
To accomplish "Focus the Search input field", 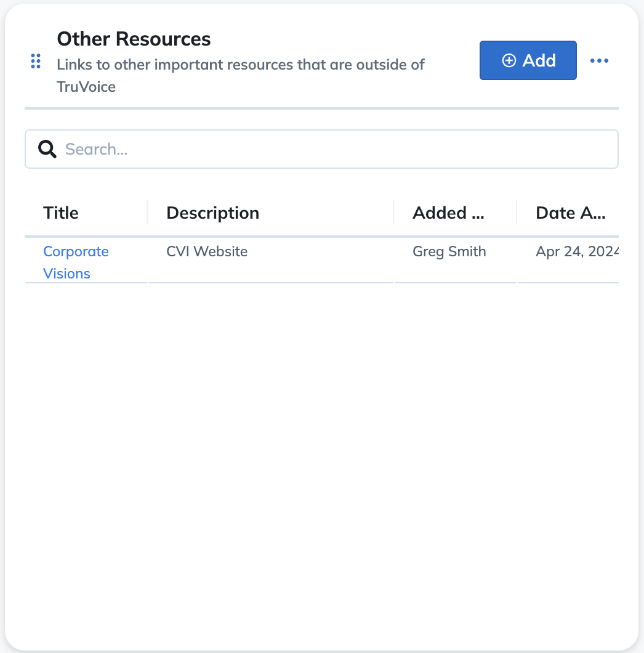I will click(x=321, y=149).
